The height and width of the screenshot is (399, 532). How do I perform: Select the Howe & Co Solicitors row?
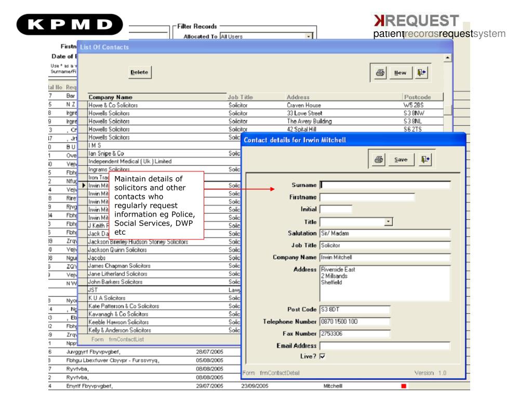point(265,105)
